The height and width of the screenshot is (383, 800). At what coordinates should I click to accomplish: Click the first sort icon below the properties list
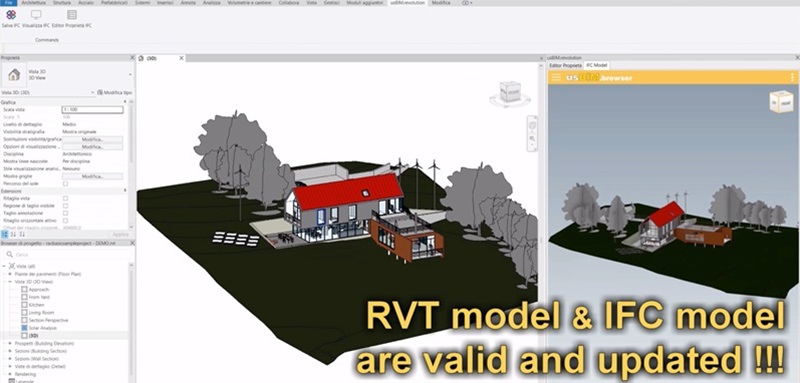5,234
